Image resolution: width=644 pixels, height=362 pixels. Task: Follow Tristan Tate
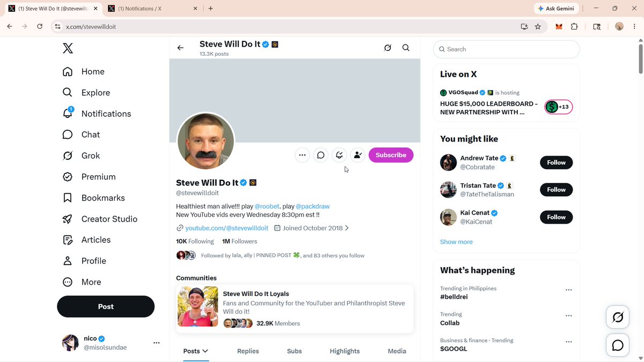pos(556,190)
